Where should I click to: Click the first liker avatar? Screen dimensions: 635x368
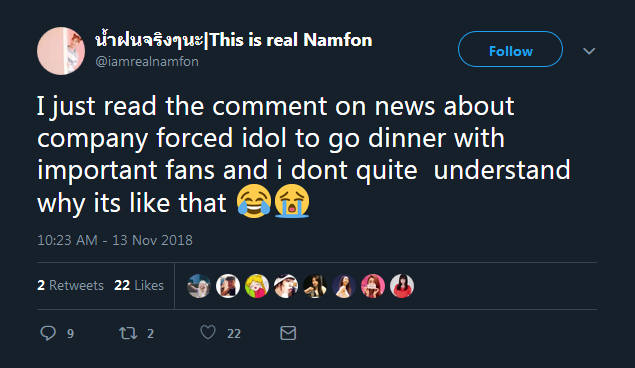199,286
